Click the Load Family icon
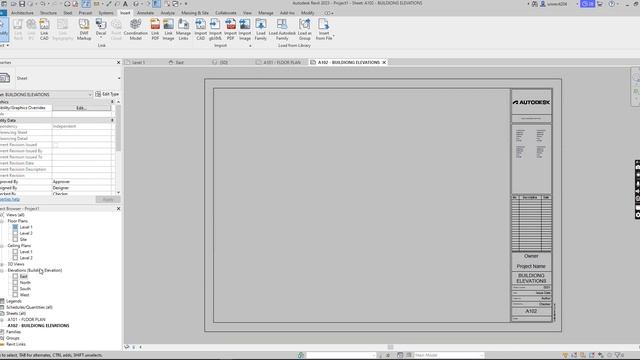Screen dimensions: 640x360 260,29
